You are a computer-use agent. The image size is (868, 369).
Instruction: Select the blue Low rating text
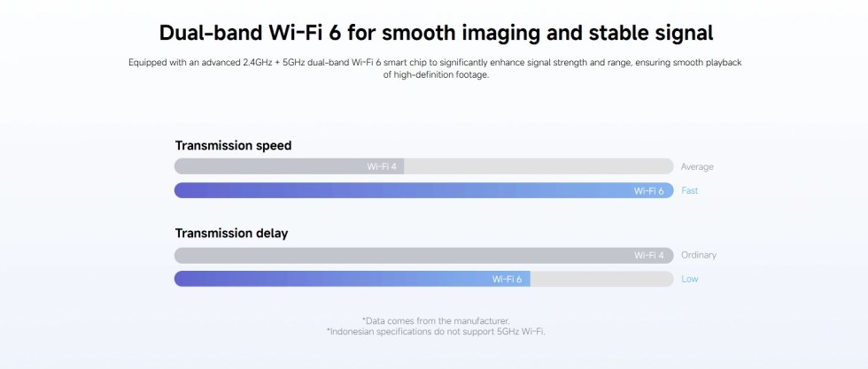point(689,279)
